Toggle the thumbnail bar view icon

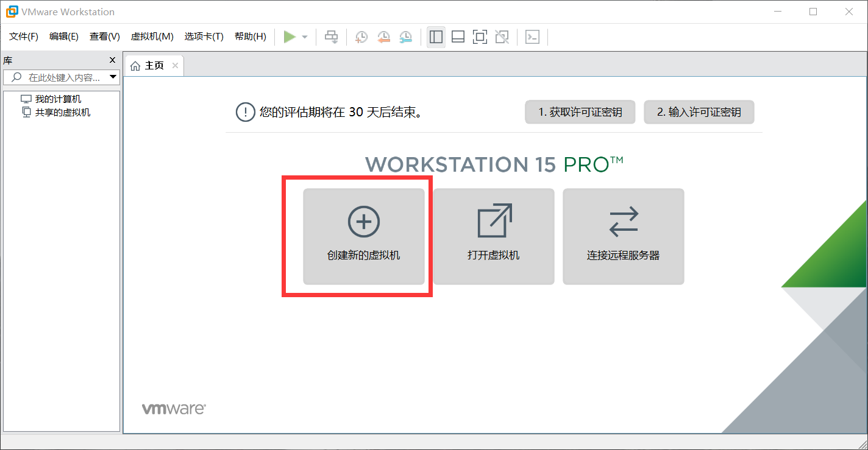point(458,37)
